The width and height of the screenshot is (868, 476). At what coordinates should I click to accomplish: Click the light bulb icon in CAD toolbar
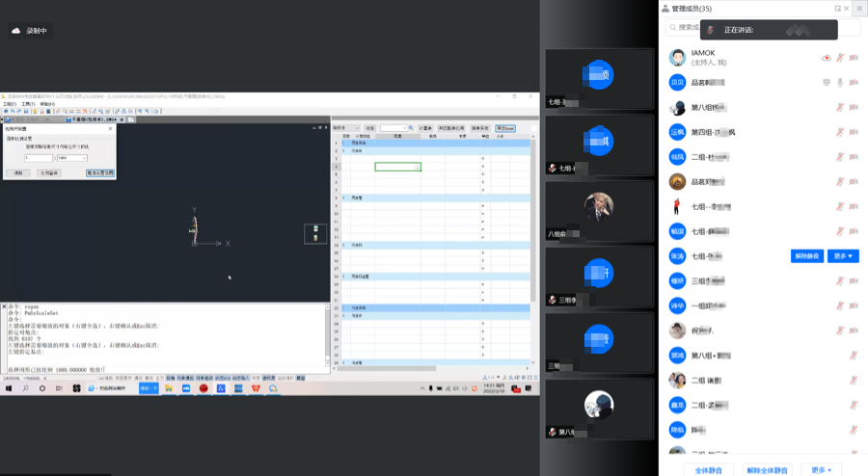35,111
